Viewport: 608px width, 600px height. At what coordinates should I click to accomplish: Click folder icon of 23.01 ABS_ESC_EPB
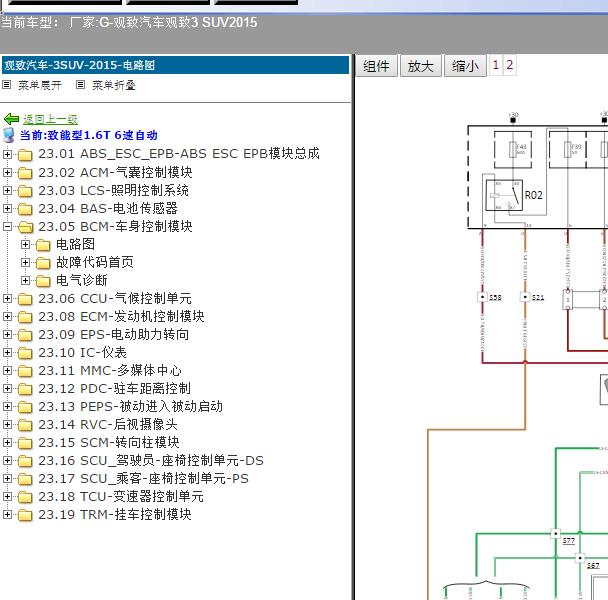(x=25, y=155)
